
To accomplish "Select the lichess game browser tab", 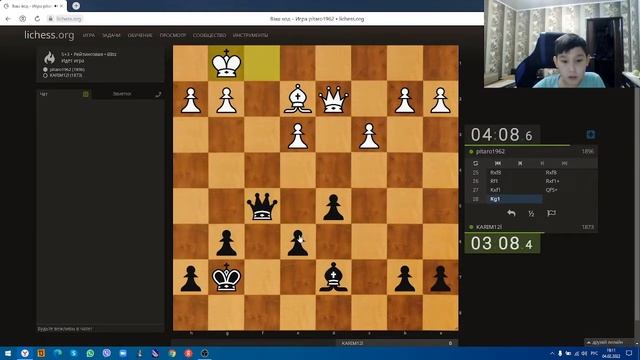I will [33, 6].
